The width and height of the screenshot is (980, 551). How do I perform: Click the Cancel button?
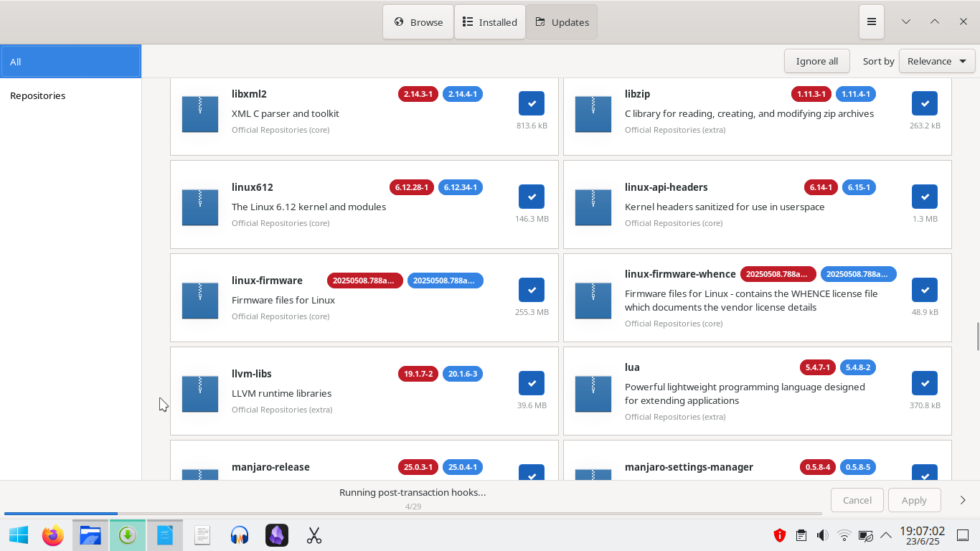pyautogui.click(x=857, y=500)
